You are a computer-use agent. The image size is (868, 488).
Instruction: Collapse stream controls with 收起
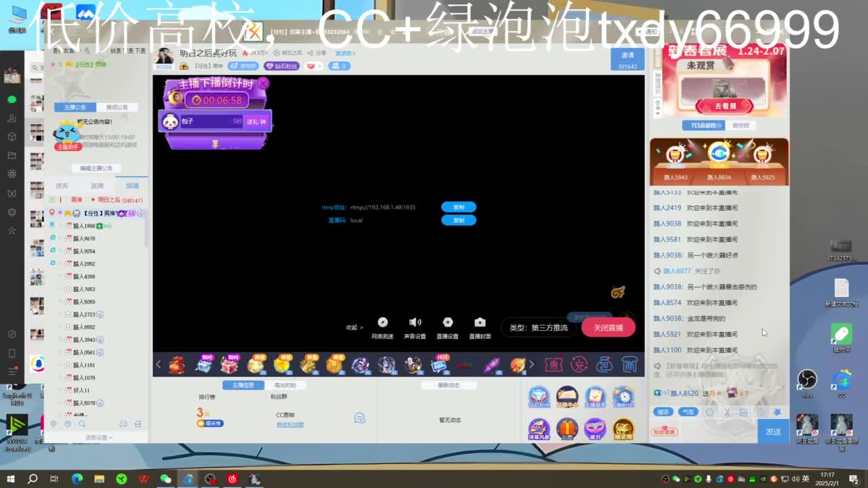[354, 327]
